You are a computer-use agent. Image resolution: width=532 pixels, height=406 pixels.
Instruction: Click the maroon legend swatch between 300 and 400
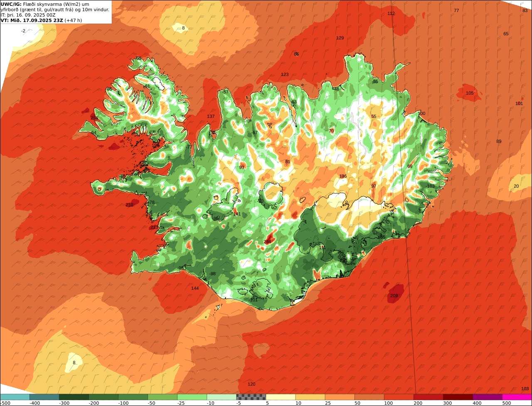coord(458,397)
